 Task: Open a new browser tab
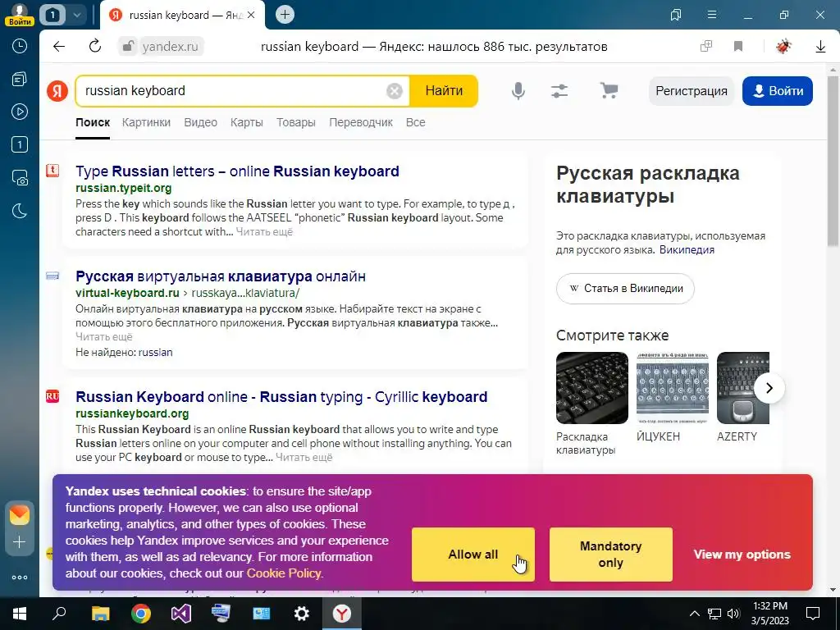[x=285, y=15]
